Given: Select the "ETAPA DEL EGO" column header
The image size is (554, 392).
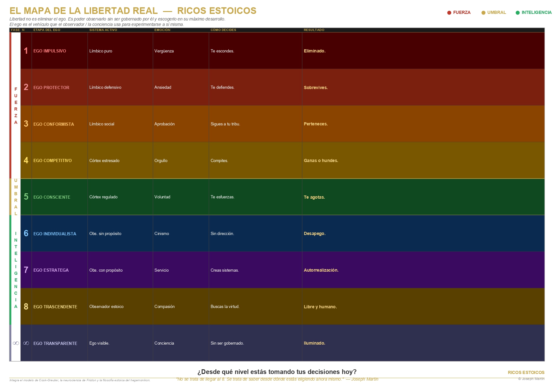Looking at the screenshot, I should tap(47, 30).
